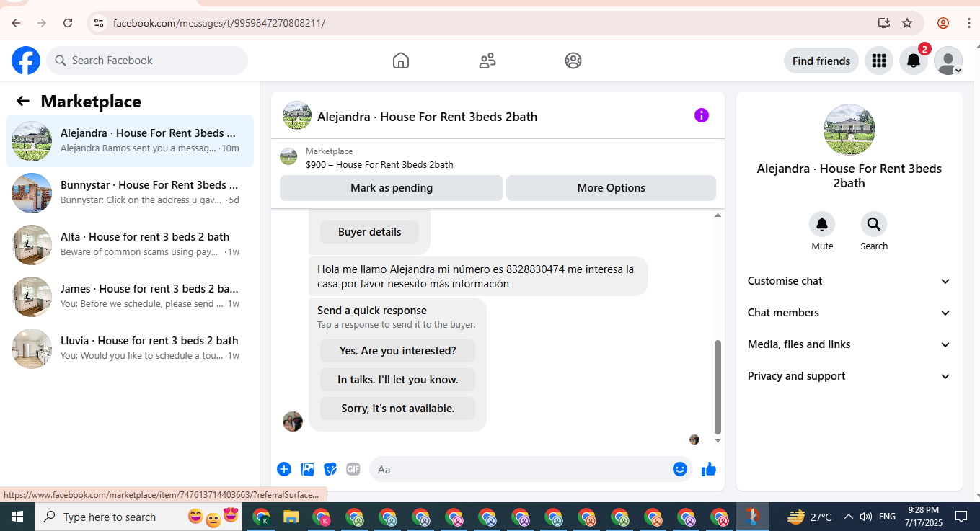Open the listing thumbnail in right panel
The height and width of the screenshot is (531, 980).
[849, 130]
